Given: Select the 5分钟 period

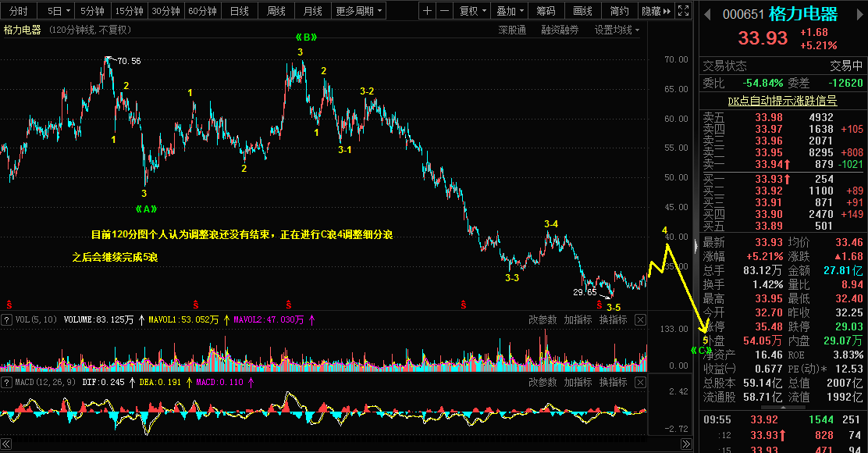Looking at the screenshot, I should (92, 10).
